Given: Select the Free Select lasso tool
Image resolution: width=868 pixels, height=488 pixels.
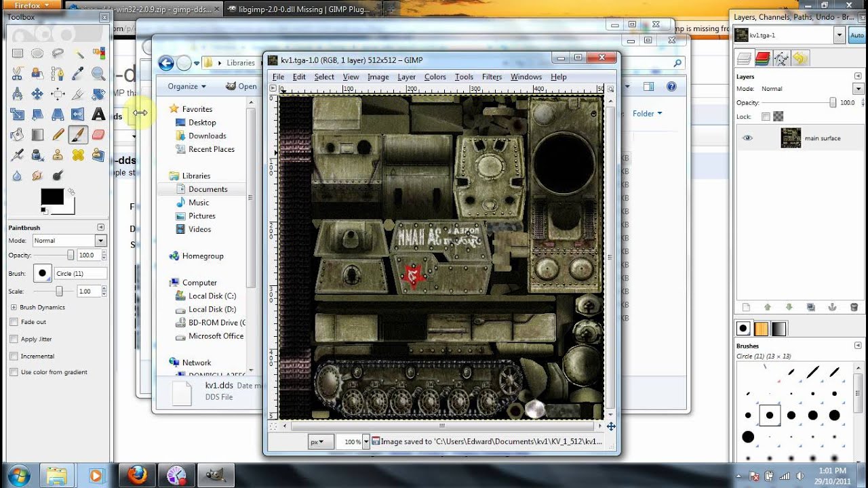Looking at the screenshot, I should (58, 53).
